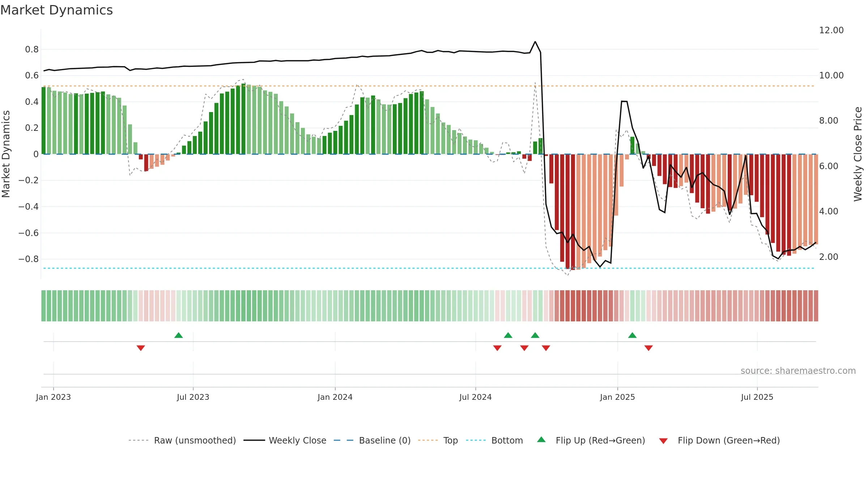Click the source: sharemaestro.com text
This screenshot has height=488, width=868.
click(798, 371)
